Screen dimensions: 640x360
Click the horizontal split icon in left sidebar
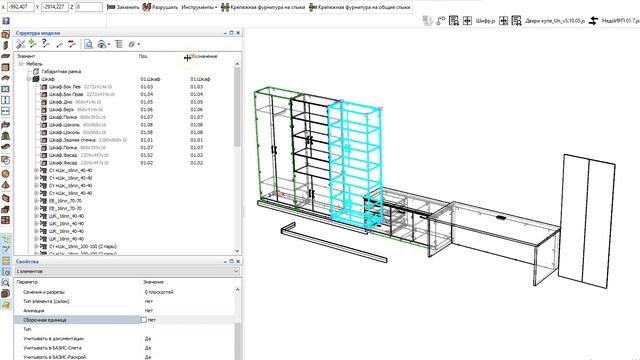(x=6, y=111)
